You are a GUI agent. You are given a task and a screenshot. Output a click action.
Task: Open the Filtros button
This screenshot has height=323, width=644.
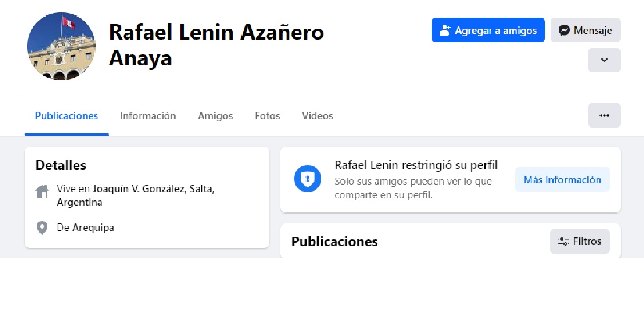[x=579, y=241]
